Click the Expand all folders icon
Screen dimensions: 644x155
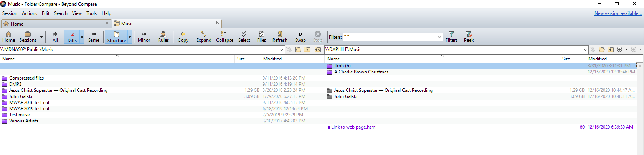tap(204, 34)
